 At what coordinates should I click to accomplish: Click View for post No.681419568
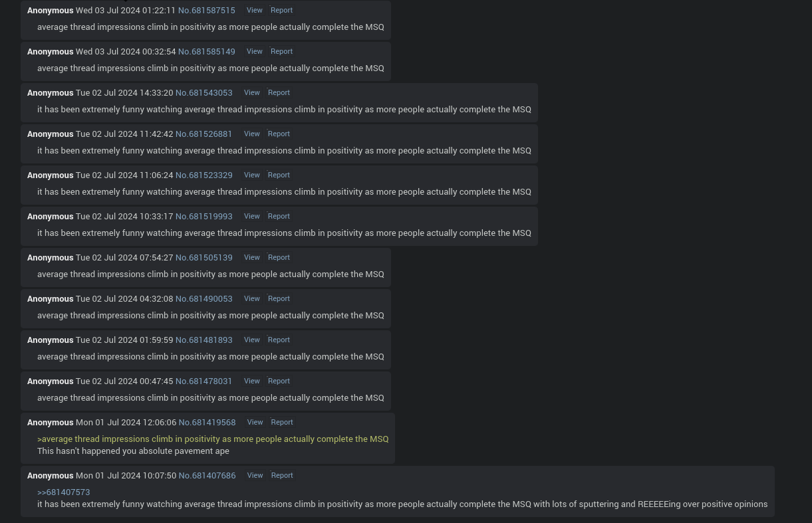pos(255,422)
